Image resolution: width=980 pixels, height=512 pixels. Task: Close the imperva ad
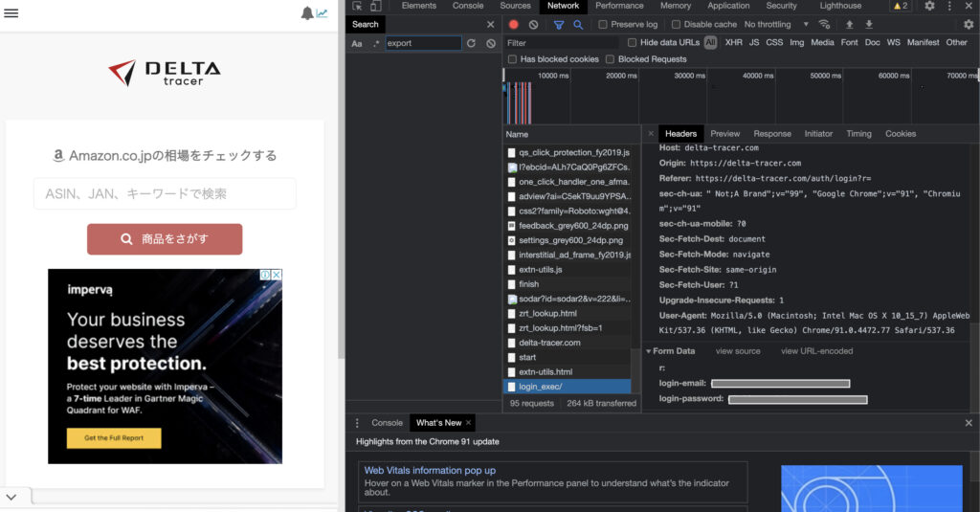[x=277, y=275]
